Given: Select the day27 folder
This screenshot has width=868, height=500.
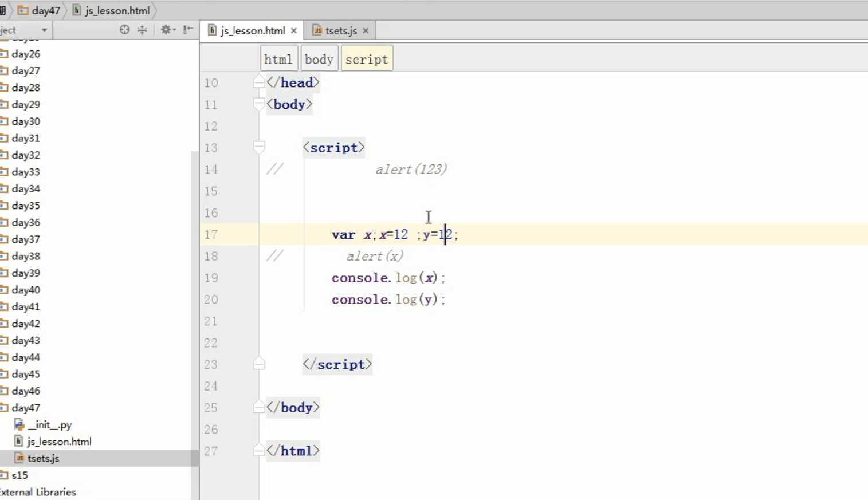Looking at the screenshot, I should pos(25,70).
